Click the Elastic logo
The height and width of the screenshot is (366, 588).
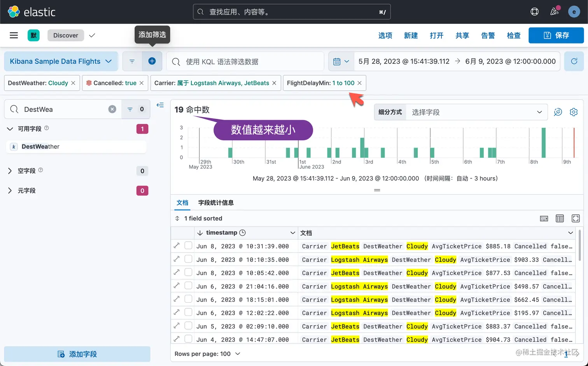pyautogui.click(x=32, y=12)
